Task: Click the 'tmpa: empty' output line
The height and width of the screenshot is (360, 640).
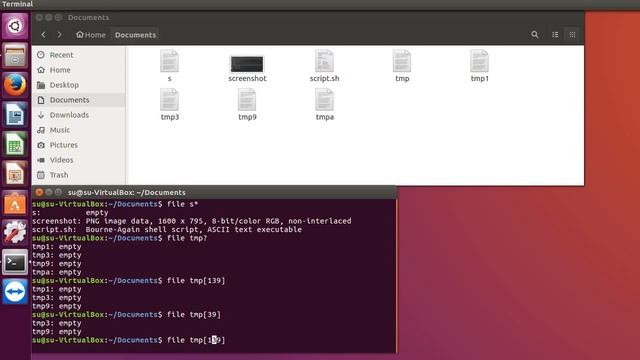Action: tap(57, 272)
